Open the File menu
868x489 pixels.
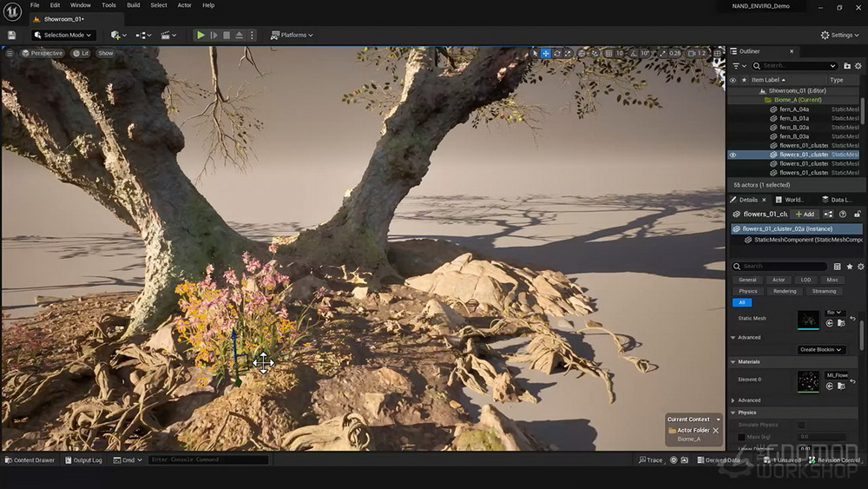(35, 5)
